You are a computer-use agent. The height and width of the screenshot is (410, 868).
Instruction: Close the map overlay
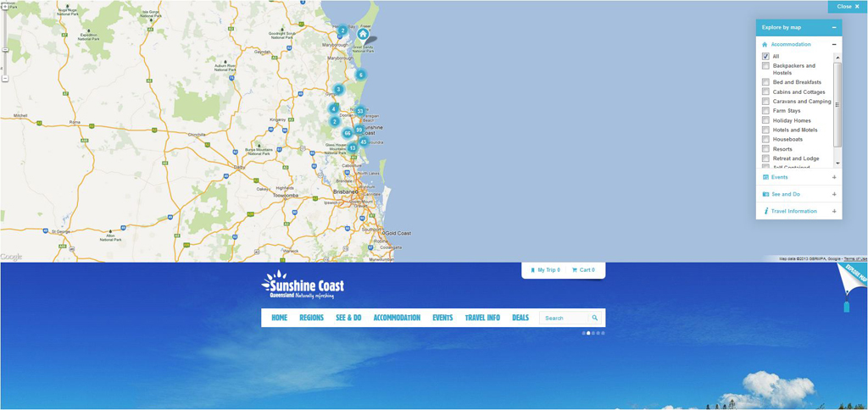[848, 6]
